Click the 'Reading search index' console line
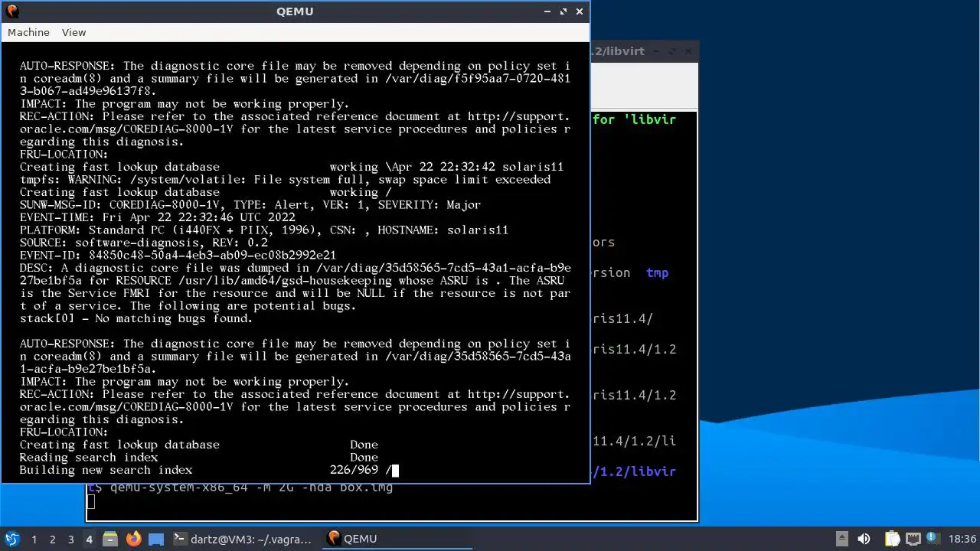The width and height of the screenshot is (980, 551). 88,457
